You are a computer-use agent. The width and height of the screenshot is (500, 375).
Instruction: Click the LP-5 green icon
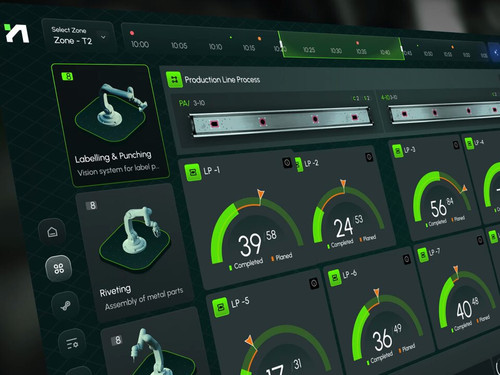pyautogui.click(x=220, y=307)
